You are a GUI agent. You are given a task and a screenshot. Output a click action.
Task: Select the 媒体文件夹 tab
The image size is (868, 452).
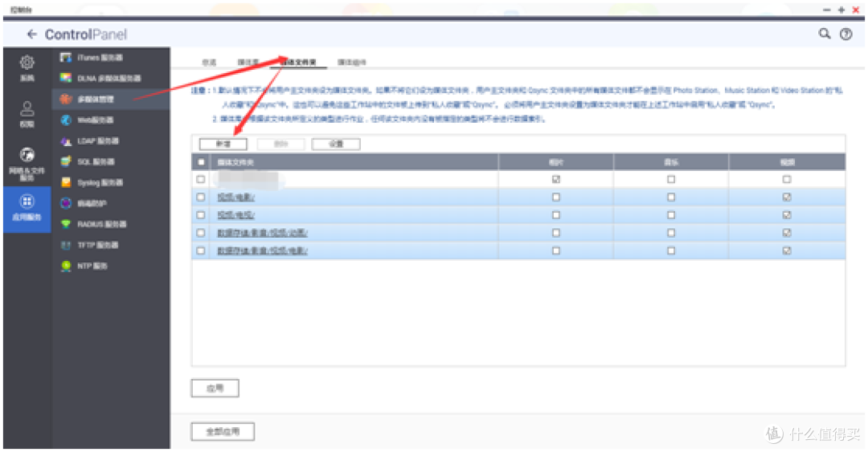(x=293, y=62)
